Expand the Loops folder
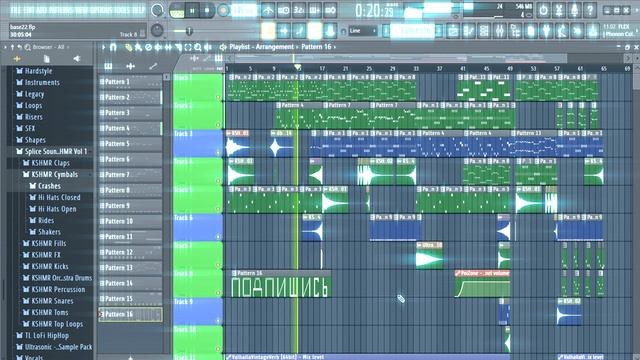Image resolution: width=640 pixels, height=360 pixels. click(29, 105)
